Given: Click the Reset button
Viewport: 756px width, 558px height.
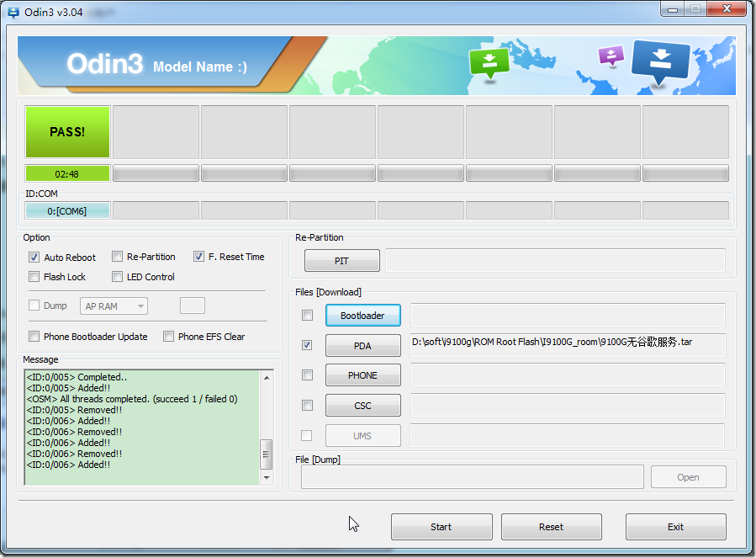Looking at the screenshot, I should (x=551, y=527).
